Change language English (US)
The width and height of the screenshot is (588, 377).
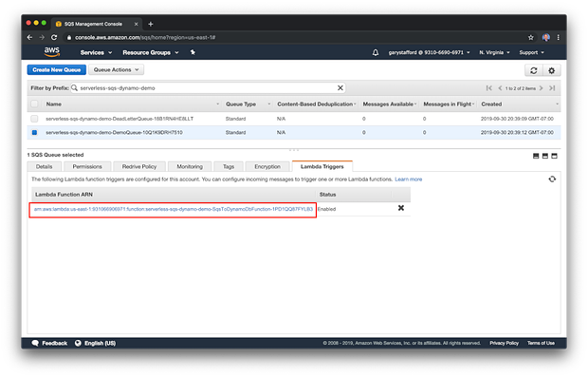pyautogui.click(x=95, y=343)
